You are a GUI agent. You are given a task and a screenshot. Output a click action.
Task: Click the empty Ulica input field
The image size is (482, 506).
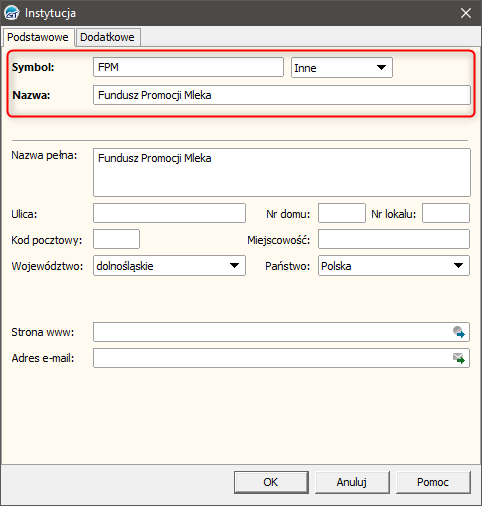point(169,213)
